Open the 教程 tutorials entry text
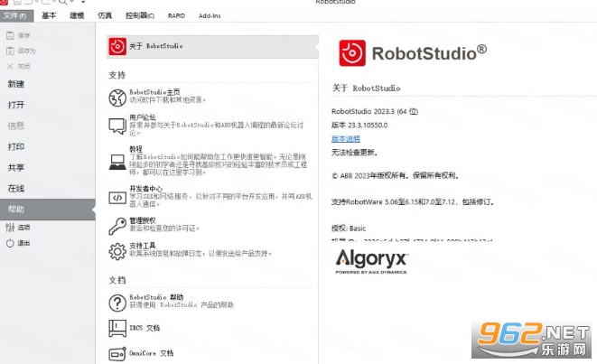The image size is (597, 364). [135, 149]
